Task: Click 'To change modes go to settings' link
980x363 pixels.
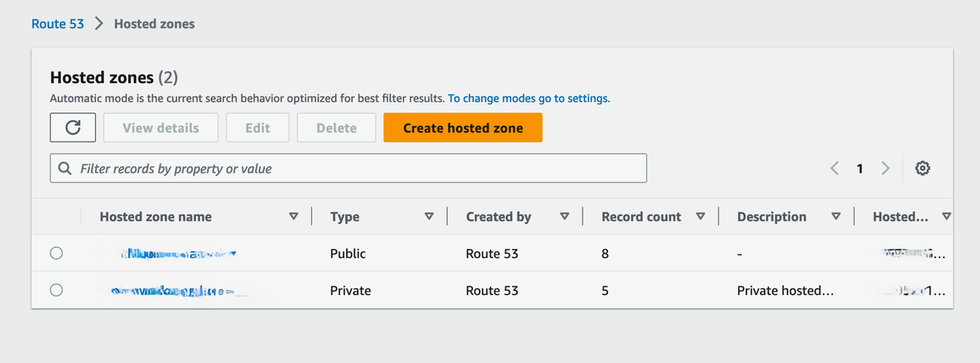Action: click(x=528, y=98)
